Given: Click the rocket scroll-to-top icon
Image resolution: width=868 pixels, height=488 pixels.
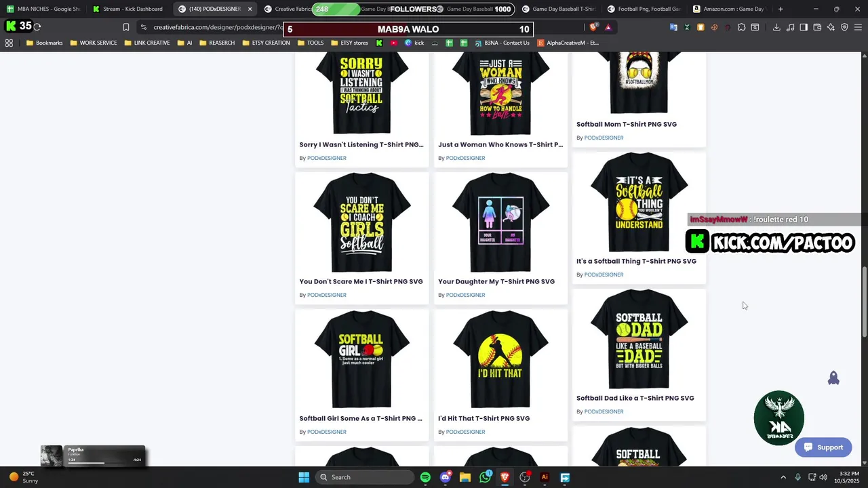Looking at the screenshot, I should [x=833, y=378].
